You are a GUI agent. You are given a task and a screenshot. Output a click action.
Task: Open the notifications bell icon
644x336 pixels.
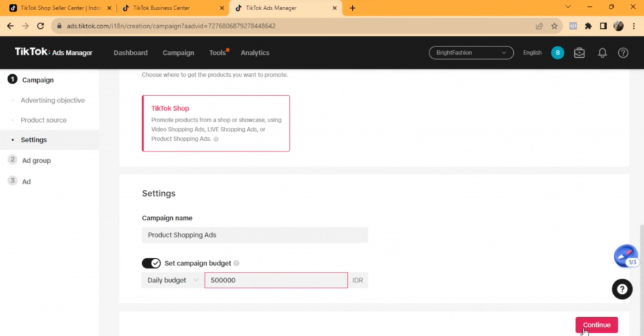coord(602,53)
